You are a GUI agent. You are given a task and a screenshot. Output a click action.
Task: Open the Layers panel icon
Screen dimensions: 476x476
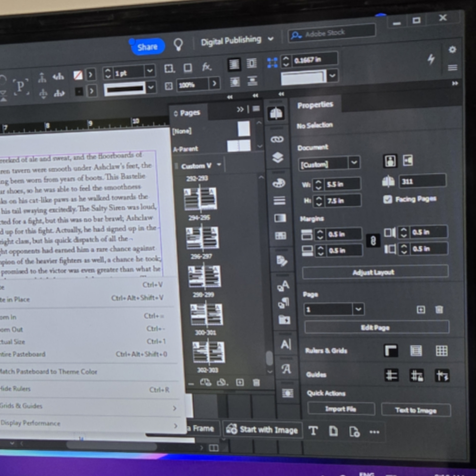(x=278, y=158)
